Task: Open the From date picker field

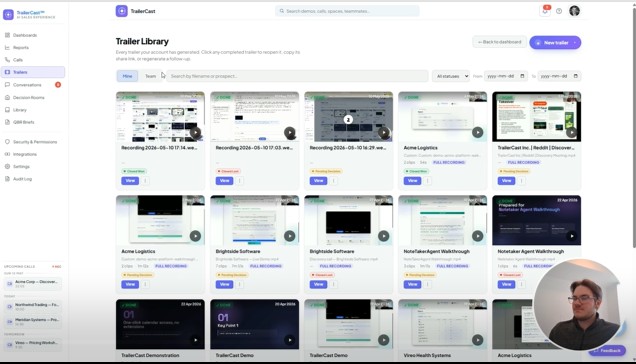Action: coord(505,76)
